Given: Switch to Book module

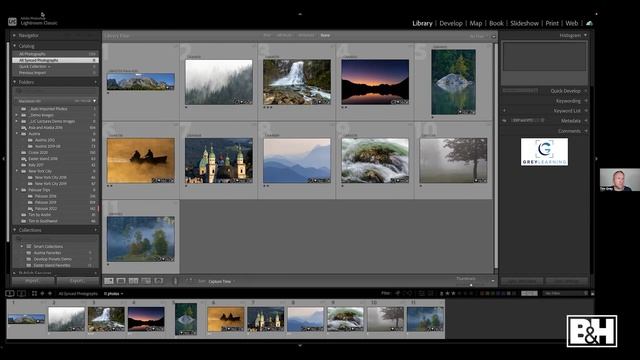Looking at the screenshot, I should coord(496,23).
